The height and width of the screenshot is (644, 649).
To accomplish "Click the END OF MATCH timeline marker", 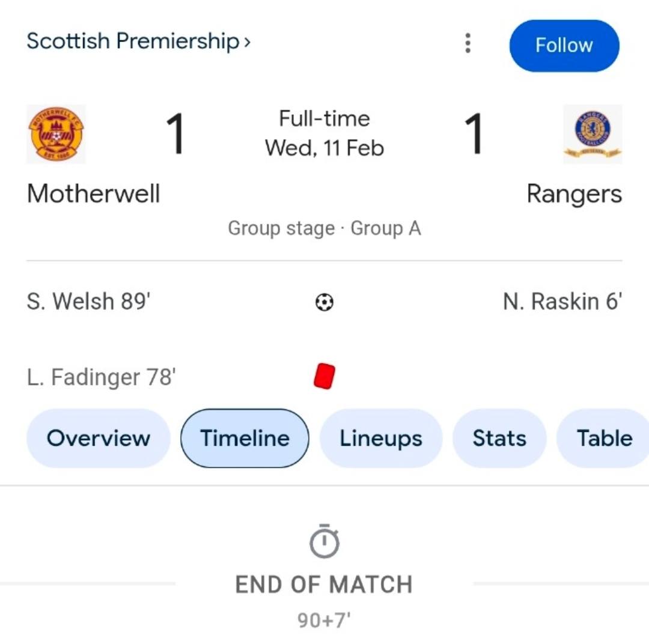I will point(324,585).
